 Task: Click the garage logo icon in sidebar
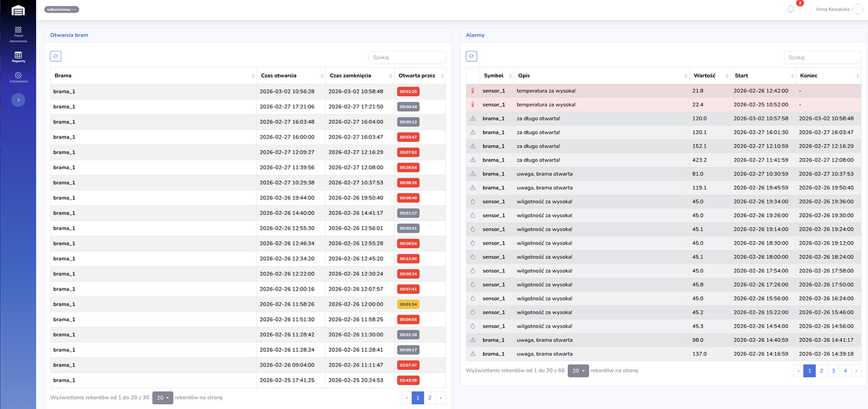click(x=18, y=11)
